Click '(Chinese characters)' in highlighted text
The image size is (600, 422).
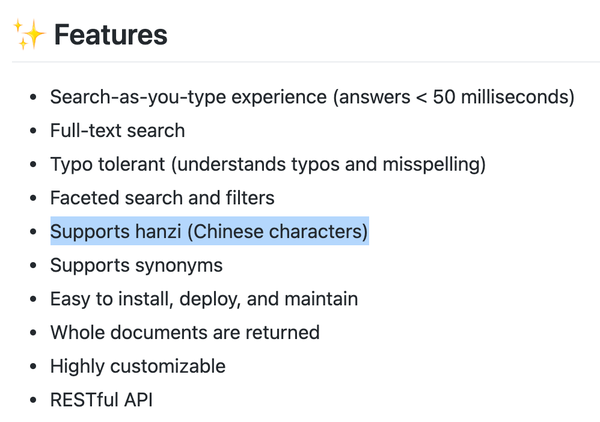(277, 231)
